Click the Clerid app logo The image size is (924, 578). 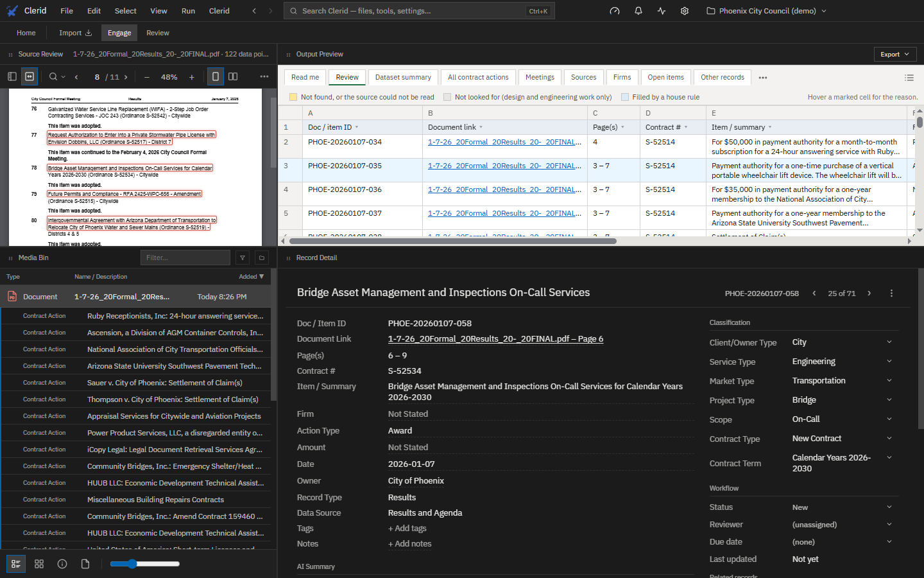12,11
